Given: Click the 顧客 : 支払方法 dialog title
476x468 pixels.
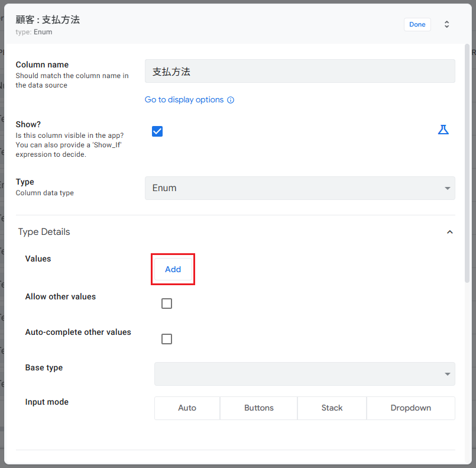Looking at the screenshot, I should [48, 20].
